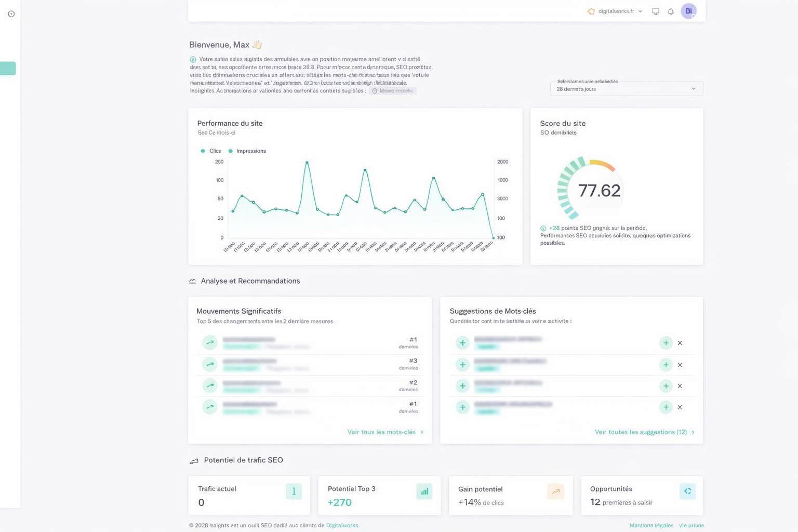Click the orange digitalworks.fr site icon

point(591,11)
